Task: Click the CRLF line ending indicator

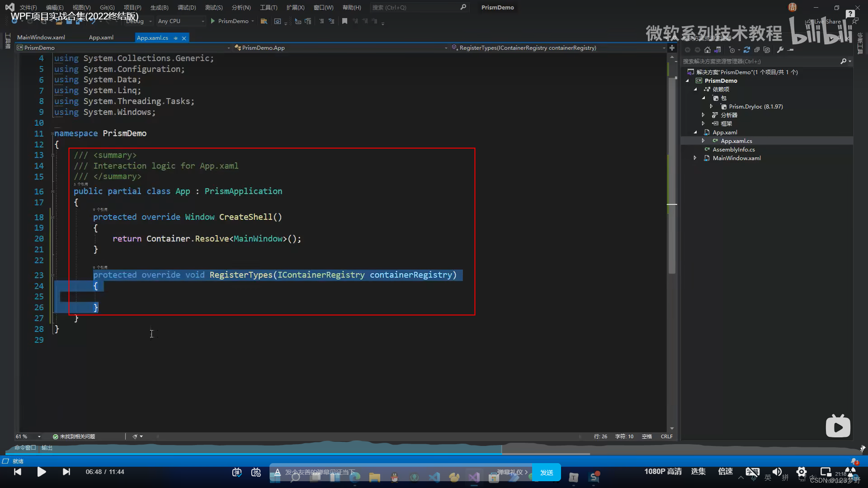Action: pos(666,436)
